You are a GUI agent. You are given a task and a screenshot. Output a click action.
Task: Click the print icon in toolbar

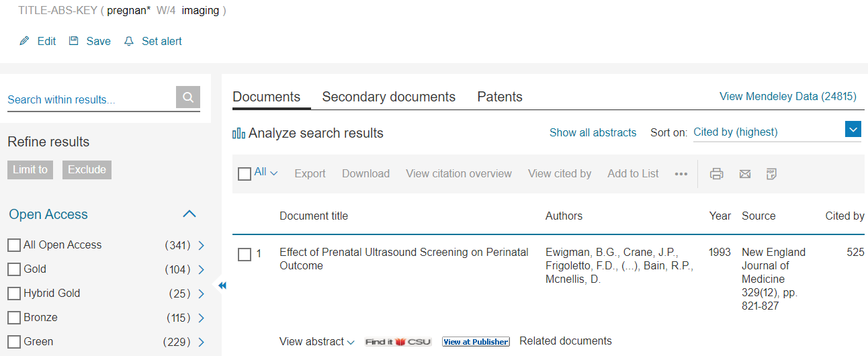(x=717, y=174)
